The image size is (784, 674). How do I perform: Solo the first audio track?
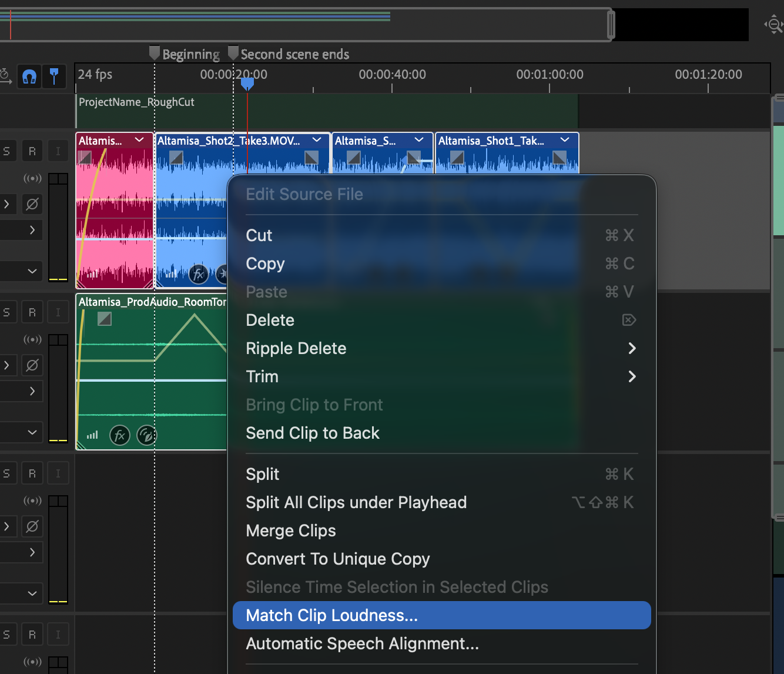point(6,151)
